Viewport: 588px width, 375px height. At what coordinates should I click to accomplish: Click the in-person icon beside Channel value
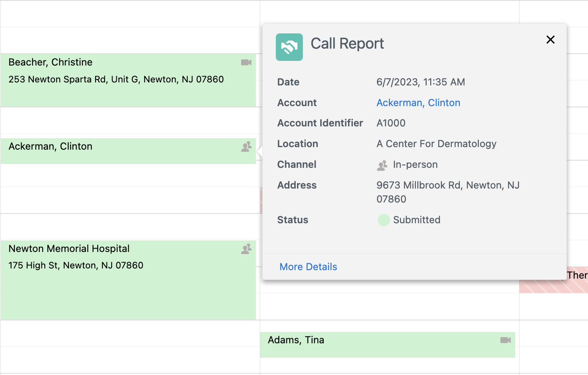tap(382, 165)
